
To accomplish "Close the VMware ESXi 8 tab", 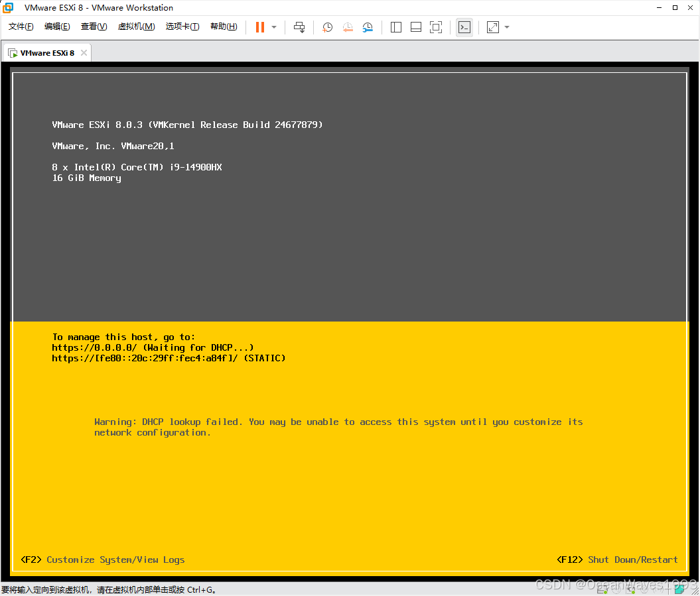I will [x=84, y=52].
